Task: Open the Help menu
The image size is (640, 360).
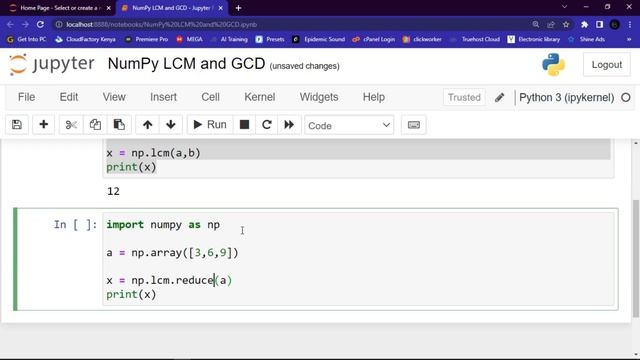Action: tap(373, 97)
